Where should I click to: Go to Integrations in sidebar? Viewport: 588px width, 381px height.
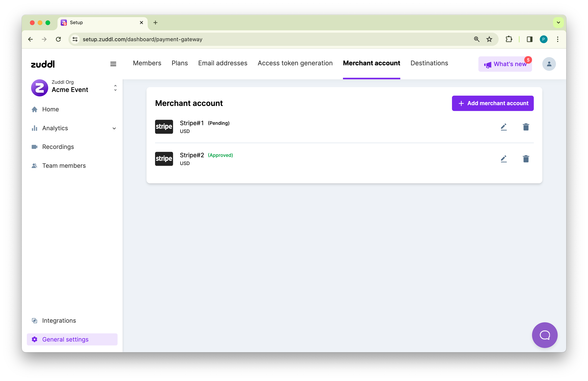[x=59, y=321]
